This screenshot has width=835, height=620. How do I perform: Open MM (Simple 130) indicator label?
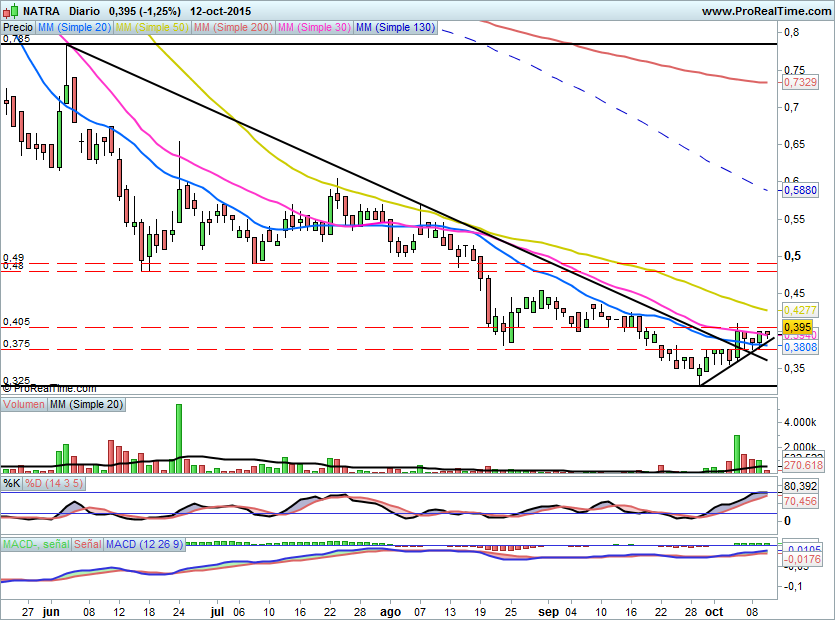(395, 28)
